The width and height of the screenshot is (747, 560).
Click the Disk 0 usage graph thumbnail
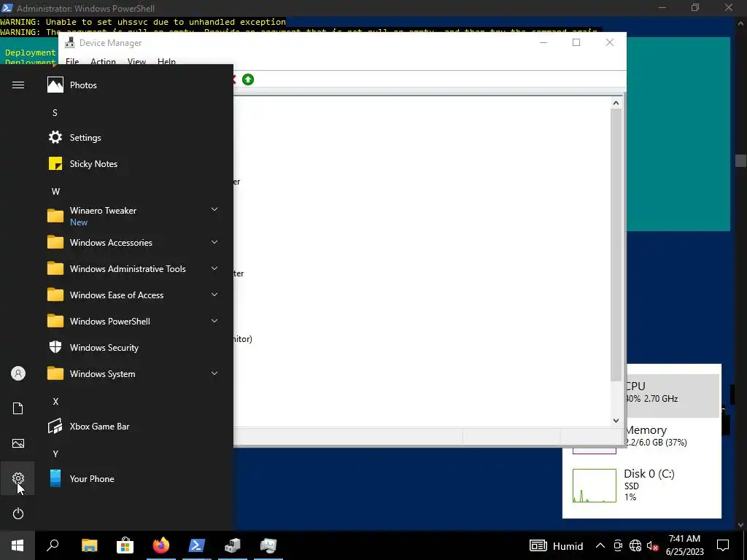click(x=594, y=485)
